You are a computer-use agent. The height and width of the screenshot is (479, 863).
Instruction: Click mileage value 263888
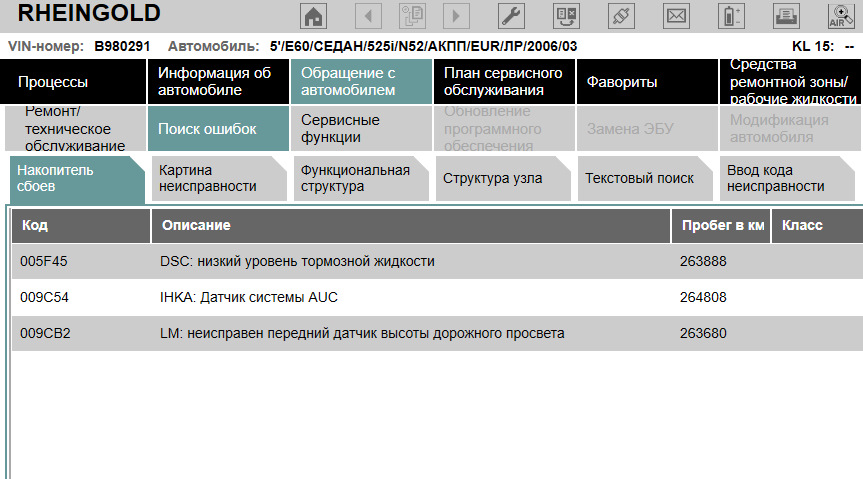click(703, 261)
